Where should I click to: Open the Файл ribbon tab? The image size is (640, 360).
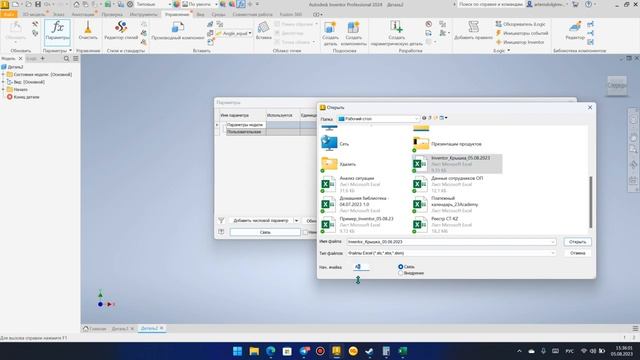[x=9, y=14]
